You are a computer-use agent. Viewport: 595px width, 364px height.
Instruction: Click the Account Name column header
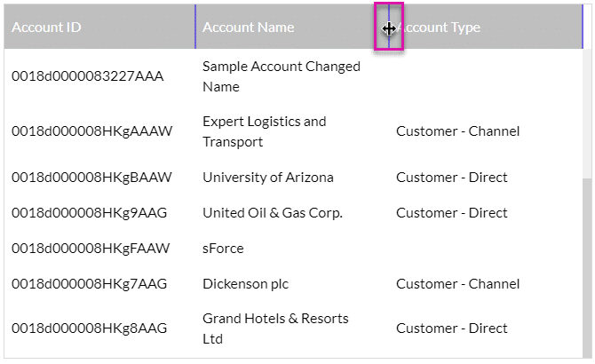pyautogui.click(x=248, y=28)
